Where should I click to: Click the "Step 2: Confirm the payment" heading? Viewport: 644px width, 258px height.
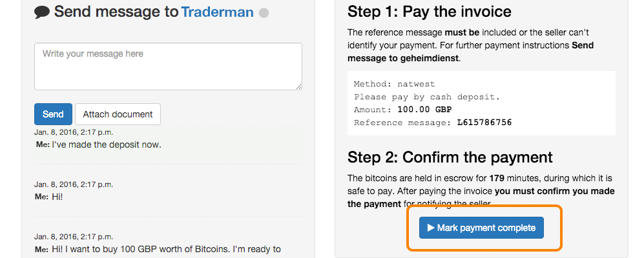point(450,157)
